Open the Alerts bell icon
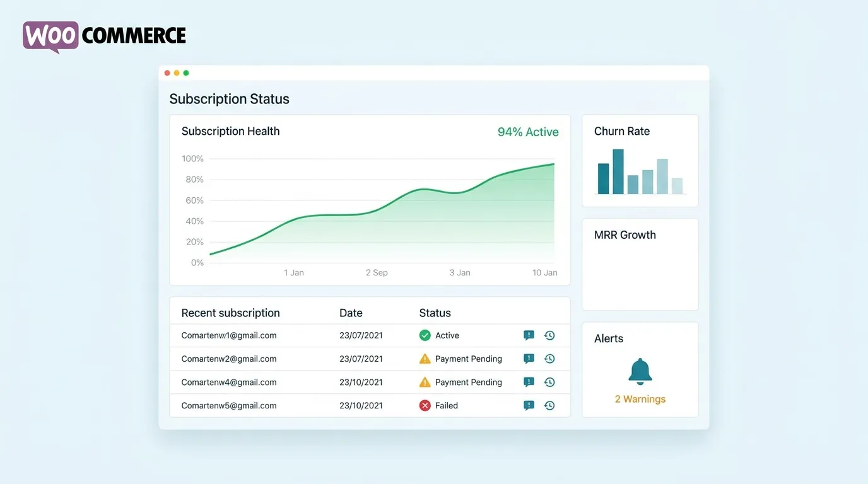868x484 pixels. coord(640,371)
